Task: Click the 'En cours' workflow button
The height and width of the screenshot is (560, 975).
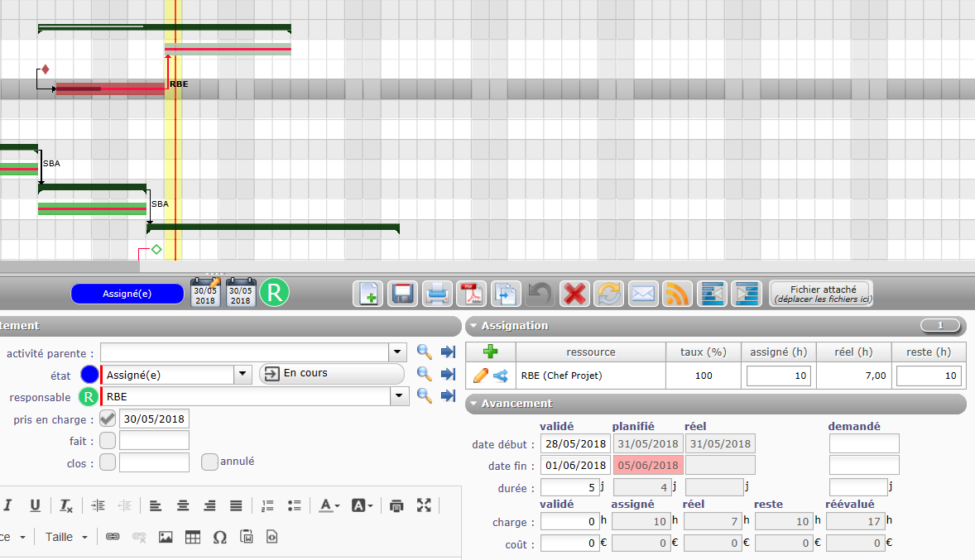Action: pyautogui.click(x=331, y=374)
